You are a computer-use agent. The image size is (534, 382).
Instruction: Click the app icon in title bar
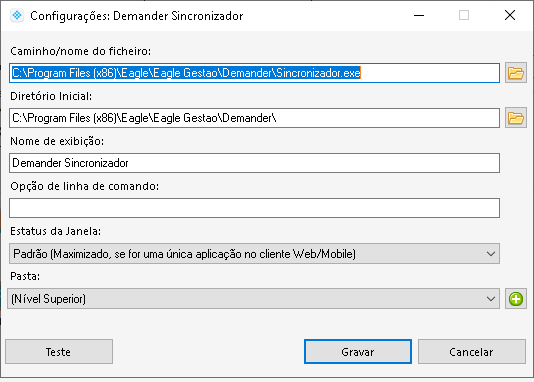[17, 16]
